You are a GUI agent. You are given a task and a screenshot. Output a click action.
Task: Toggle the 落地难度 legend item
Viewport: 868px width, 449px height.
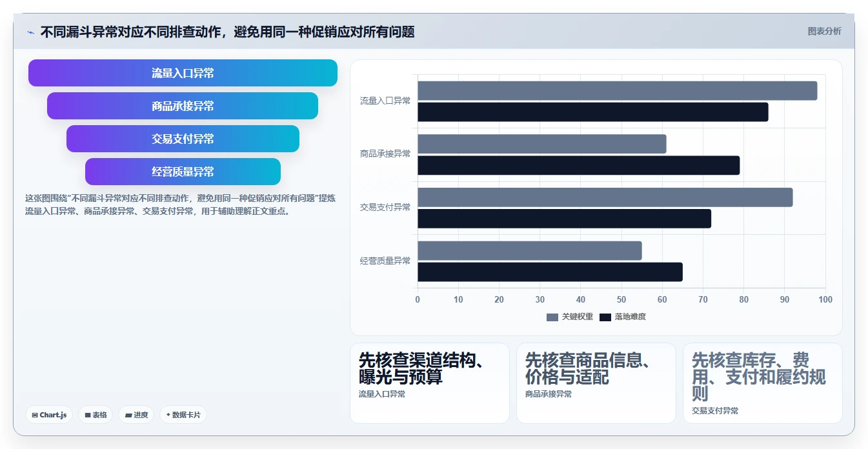pyautogui.click(x=623, y=317)
